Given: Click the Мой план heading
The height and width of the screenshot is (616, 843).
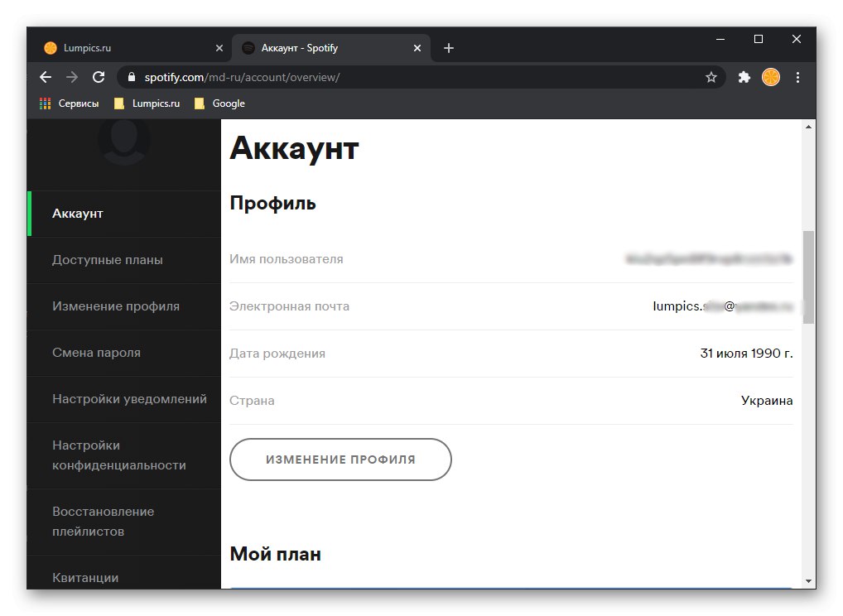Looking at the screenshot, I should 275,554.
